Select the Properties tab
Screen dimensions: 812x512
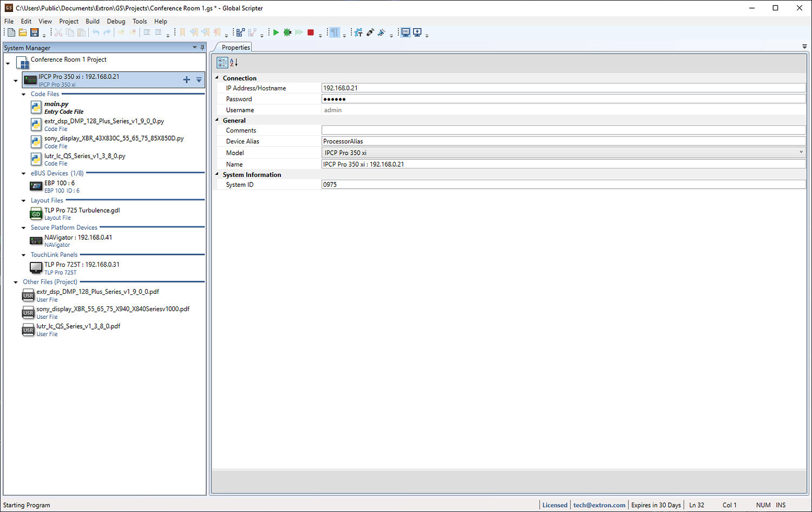235,47
